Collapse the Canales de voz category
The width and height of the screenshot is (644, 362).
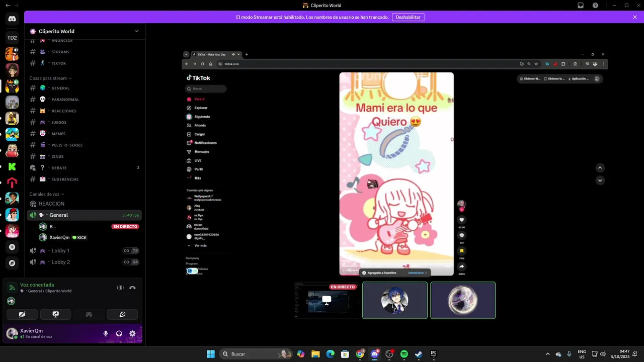tap(47, 194)
